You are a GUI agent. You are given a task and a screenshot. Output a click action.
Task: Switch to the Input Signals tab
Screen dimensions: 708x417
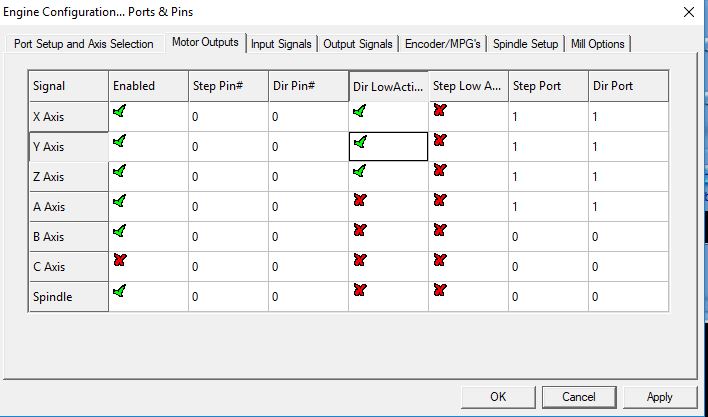[283, 44]
